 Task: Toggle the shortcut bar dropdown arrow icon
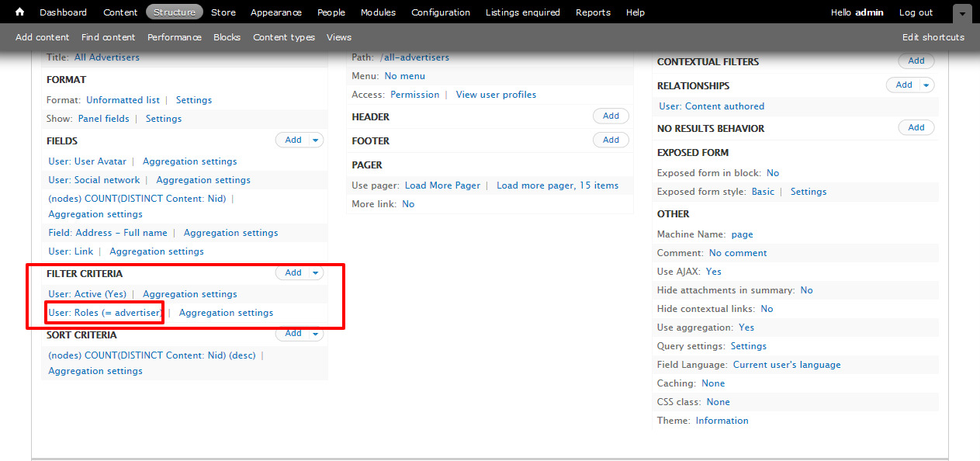pyautogui.click(x=962, y=14)
